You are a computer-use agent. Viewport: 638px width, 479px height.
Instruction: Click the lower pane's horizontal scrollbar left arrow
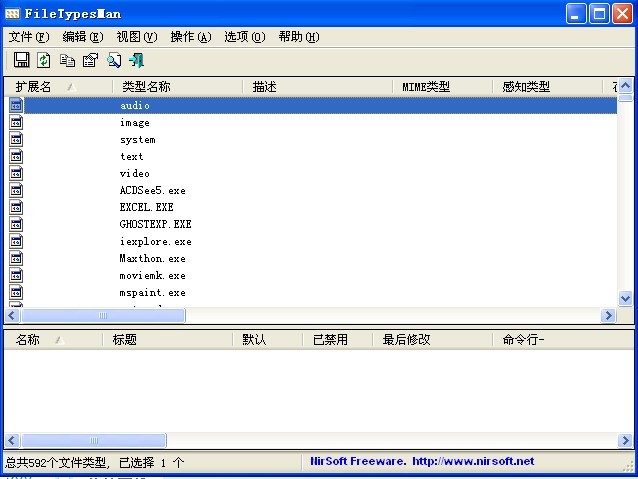click(11, 441)
